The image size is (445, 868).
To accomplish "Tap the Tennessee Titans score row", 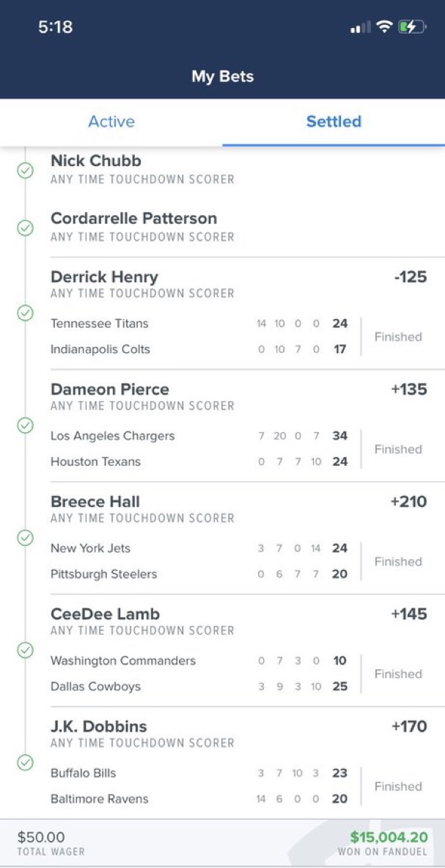I will pos(198,324).
